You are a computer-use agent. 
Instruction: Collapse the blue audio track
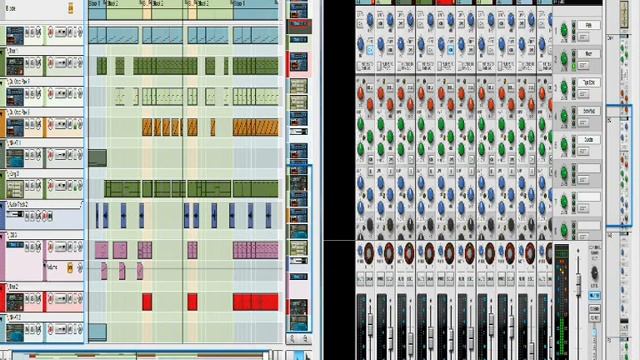pyautogui.click(x=2, y=205)
